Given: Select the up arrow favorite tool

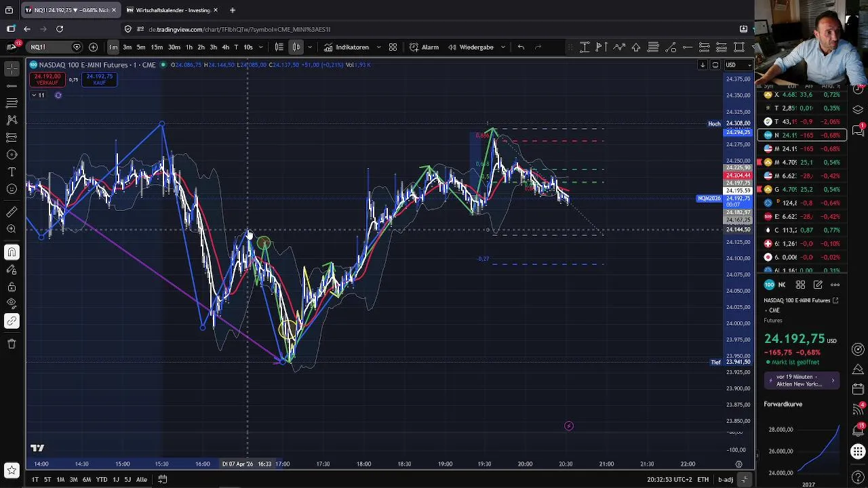Looking at the screenshot, I should (636, 47).
